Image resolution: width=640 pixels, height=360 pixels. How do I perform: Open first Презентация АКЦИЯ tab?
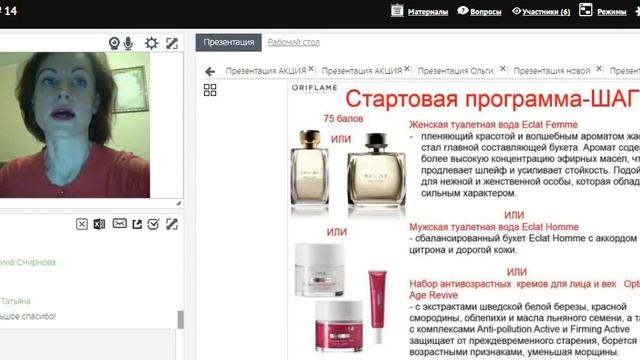pyautogui.click(x=266, y=71)
